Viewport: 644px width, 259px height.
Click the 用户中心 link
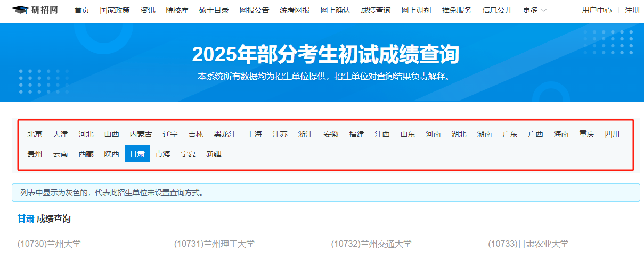597,10
